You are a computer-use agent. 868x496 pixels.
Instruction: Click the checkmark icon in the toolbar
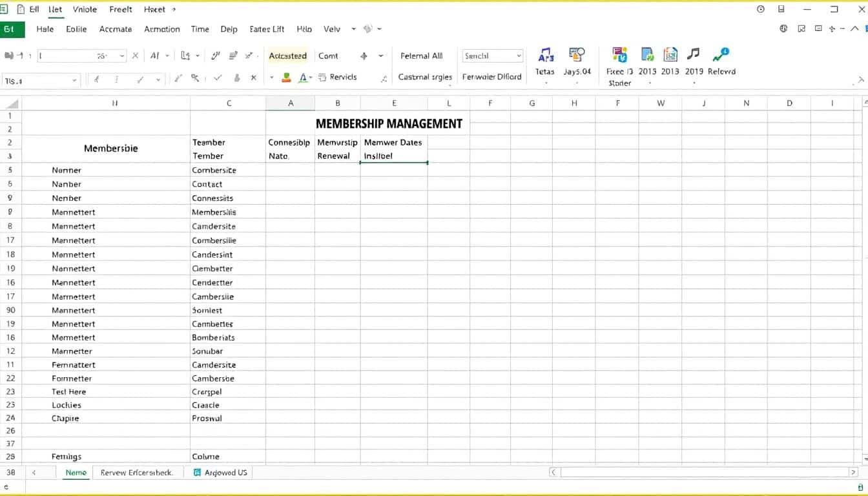point(218,77)
